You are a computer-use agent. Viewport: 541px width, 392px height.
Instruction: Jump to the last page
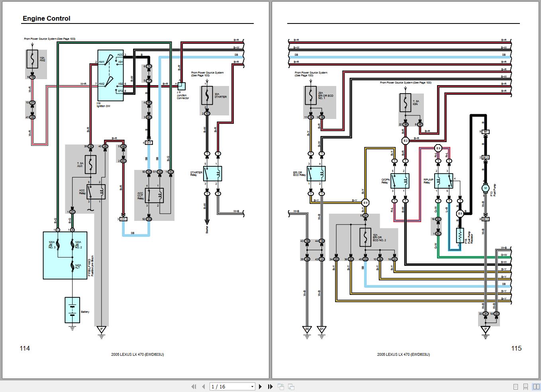(270, 386)
